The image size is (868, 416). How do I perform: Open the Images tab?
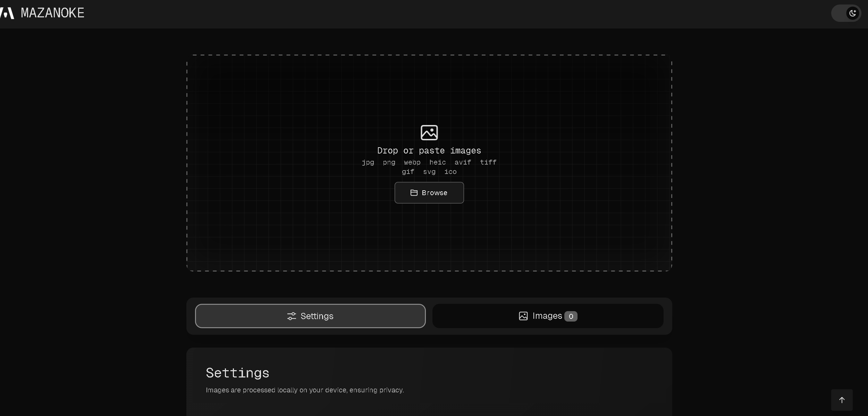(547, 316)
